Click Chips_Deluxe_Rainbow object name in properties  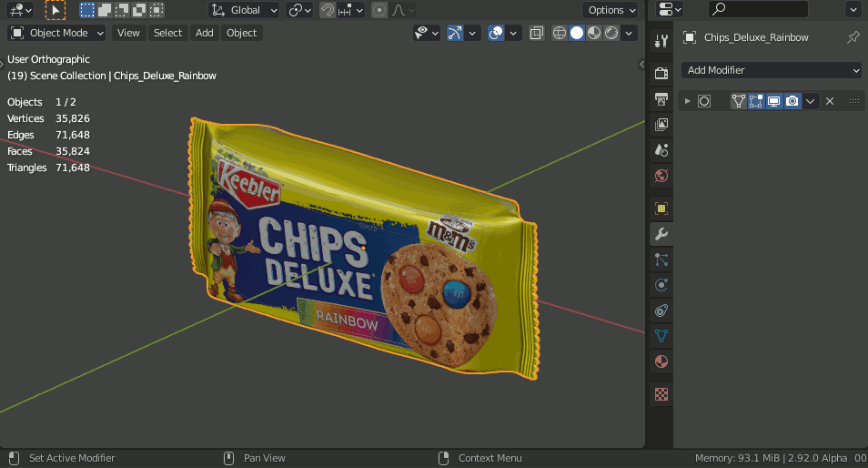tap(756, 37)
